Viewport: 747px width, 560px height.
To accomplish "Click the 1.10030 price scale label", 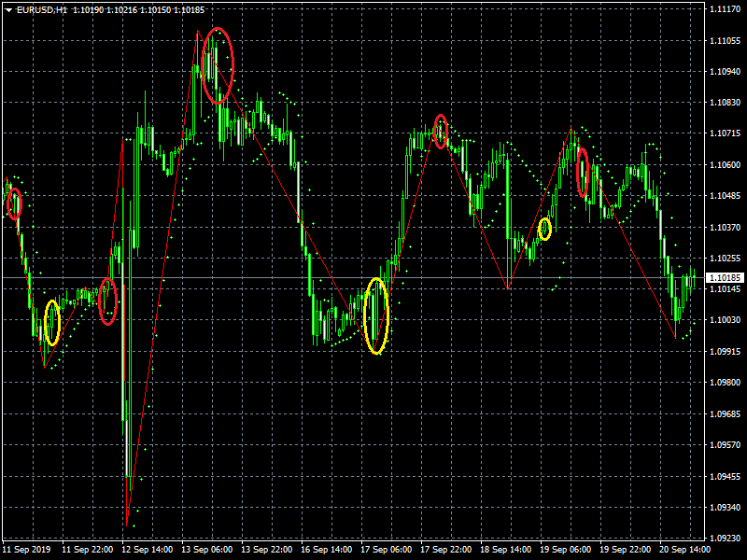I will [726, 319].
